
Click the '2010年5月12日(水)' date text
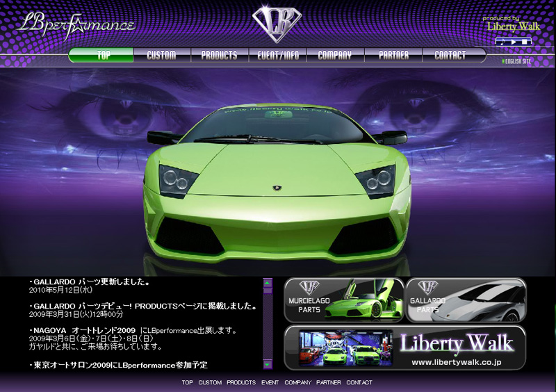60,290
